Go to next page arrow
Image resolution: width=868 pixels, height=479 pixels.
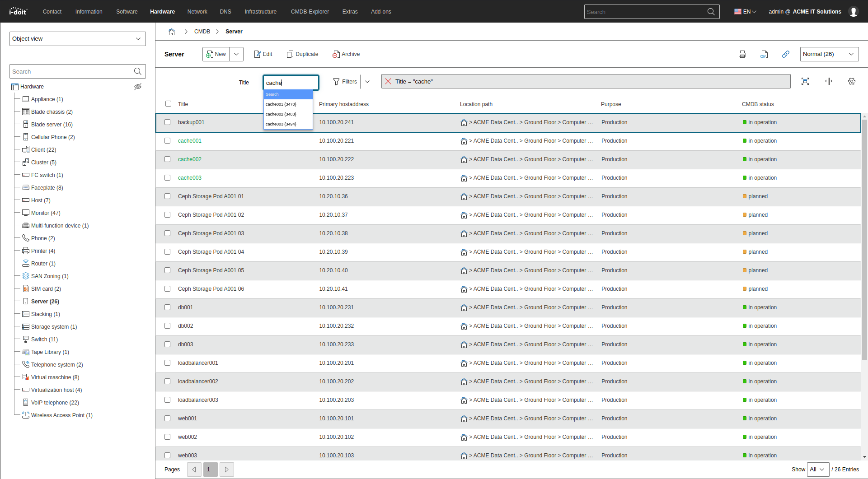(227, 470)
